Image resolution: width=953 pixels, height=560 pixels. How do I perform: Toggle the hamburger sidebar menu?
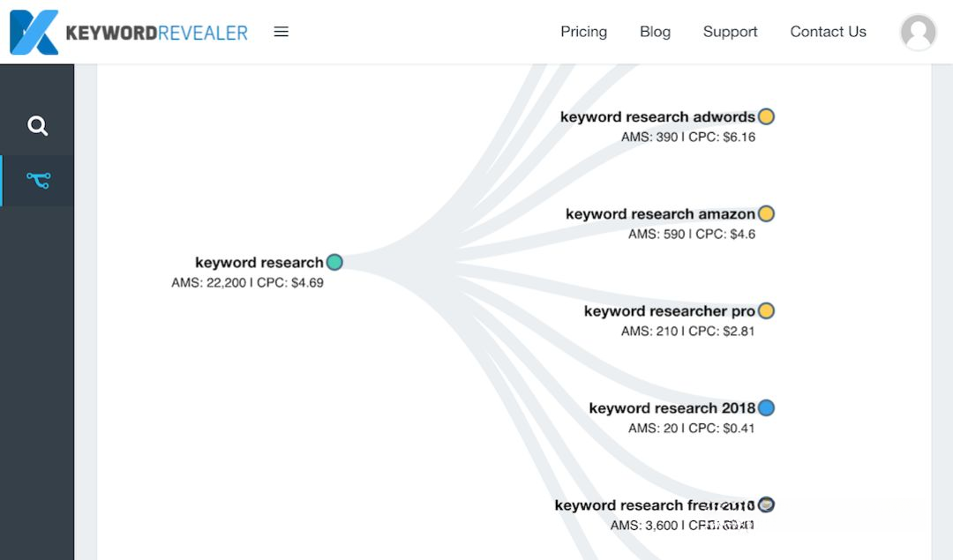coord(281,32)
